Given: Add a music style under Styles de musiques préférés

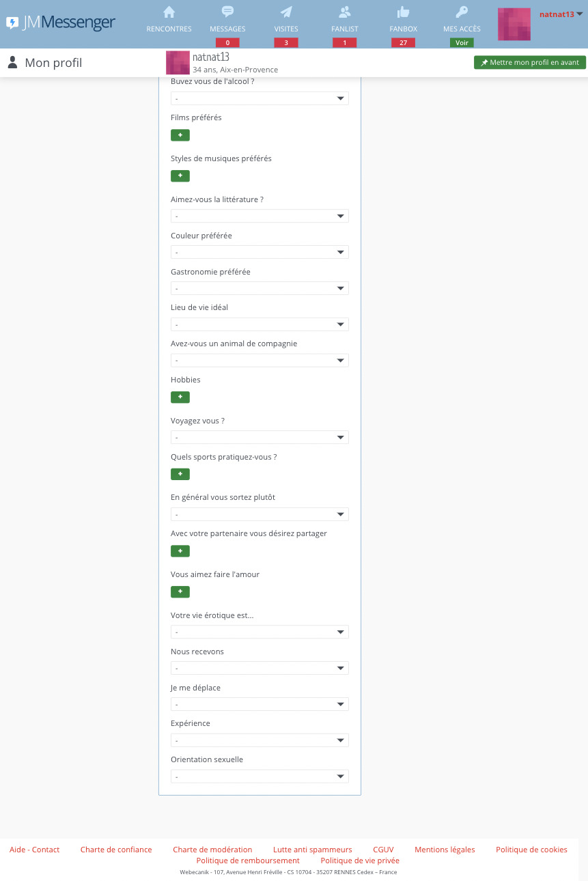Looking at the screenshot, I should click(180, 176).
